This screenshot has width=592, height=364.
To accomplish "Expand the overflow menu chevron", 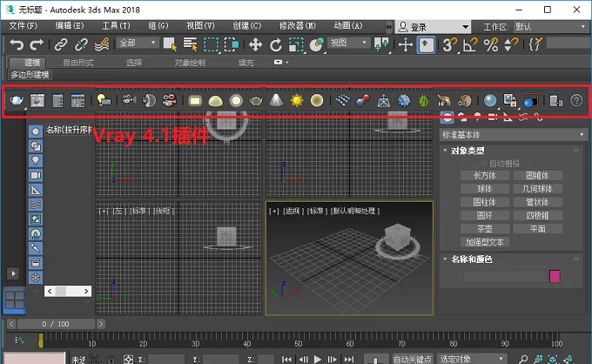I will pos(388,27).
